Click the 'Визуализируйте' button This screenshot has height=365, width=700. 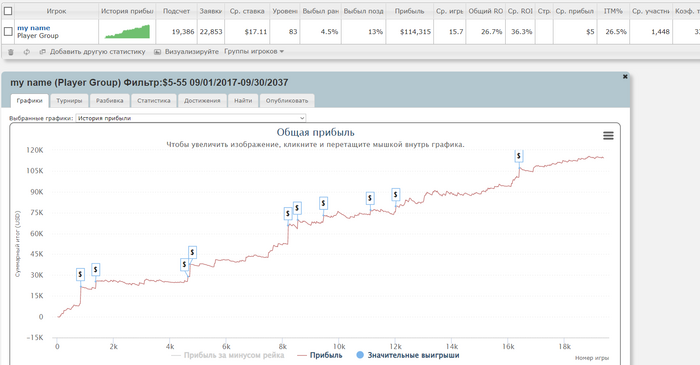[192, 52]
